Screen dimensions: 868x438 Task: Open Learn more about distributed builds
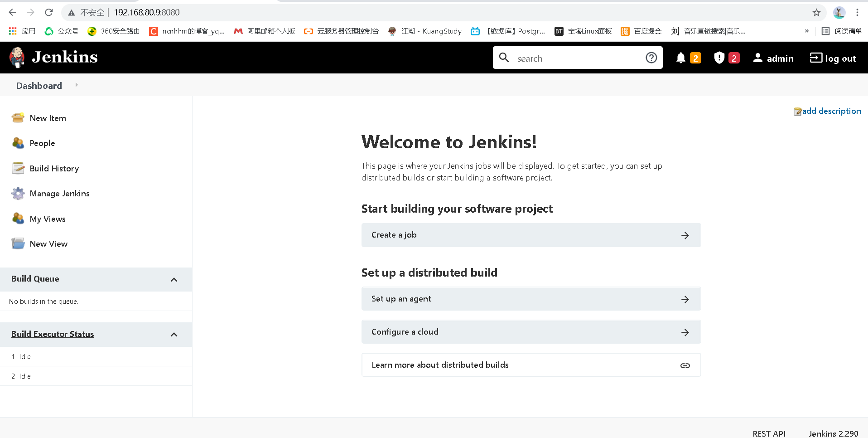(531, 365)
